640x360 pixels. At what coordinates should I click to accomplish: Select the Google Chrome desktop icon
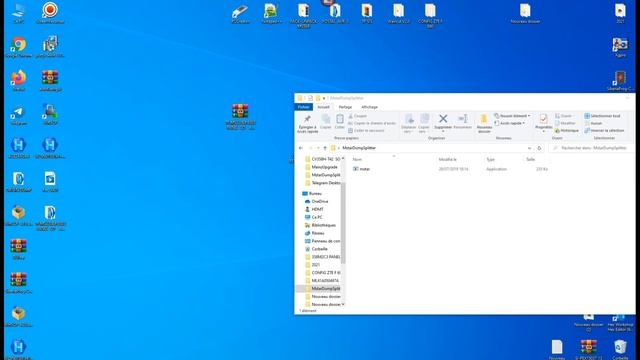click(x=18, y=47)
